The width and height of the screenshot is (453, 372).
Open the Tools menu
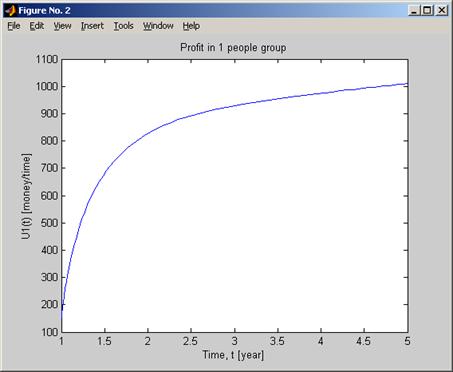click(x=123, y=26)
